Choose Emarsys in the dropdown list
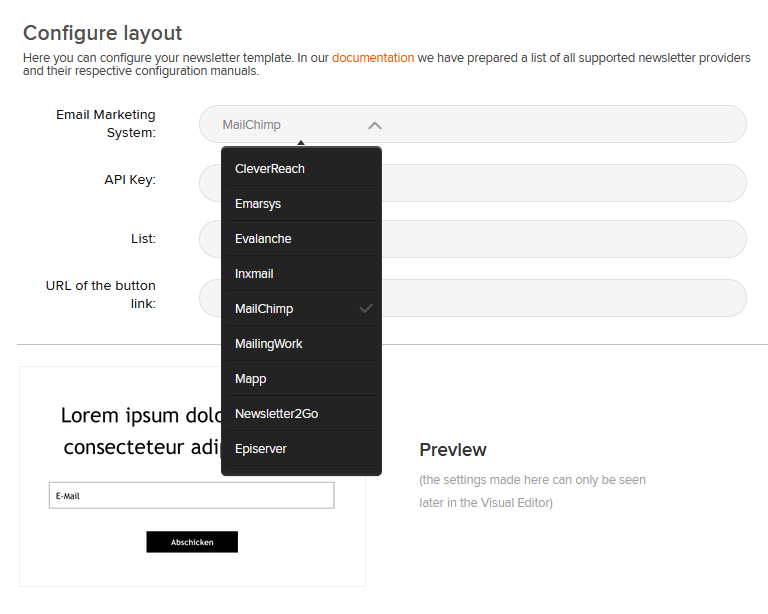The width and height of the screenshot is (768, 614). [x=301, y=204]
